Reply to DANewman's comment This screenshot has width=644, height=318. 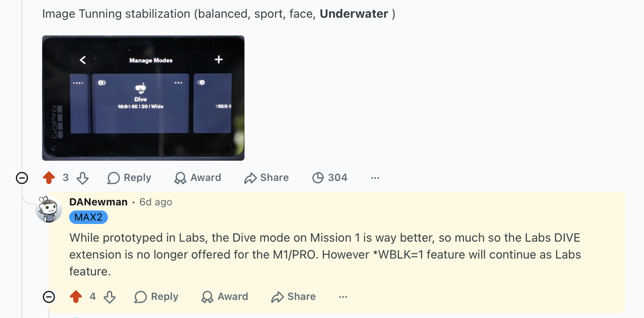157,297
